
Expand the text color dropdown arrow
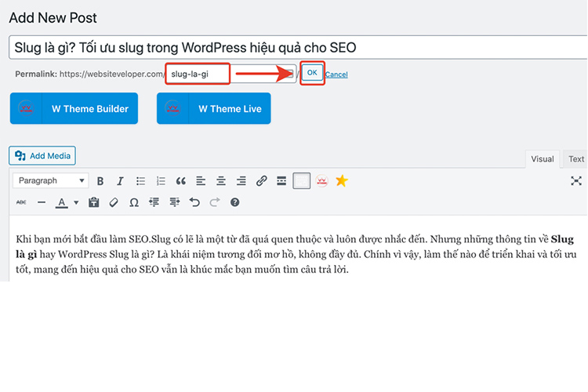[x=76, y=202]
